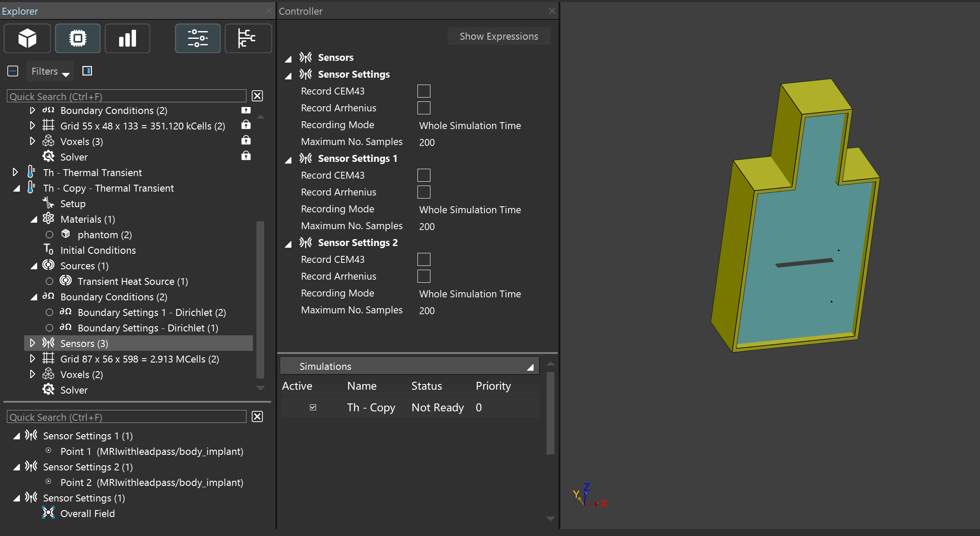Screen dimensions: 980x536
Task: Select the Initial Conditions tree item
Action: (98, 250)
